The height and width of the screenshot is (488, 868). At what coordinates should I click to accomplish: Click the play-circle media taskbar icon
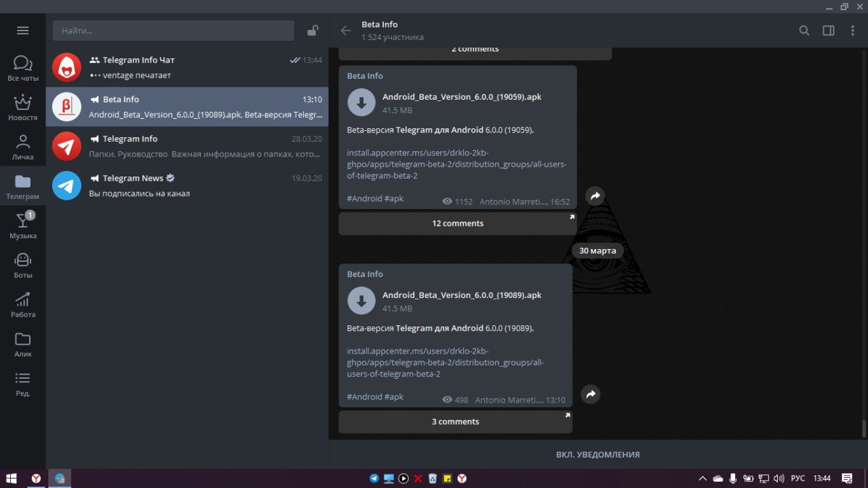(403, 478)
